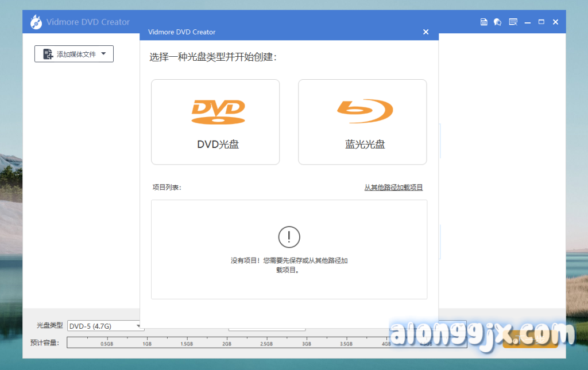Close the main Vidmore DVD Creator window
The image size is (588, 370).
point(555,22)
